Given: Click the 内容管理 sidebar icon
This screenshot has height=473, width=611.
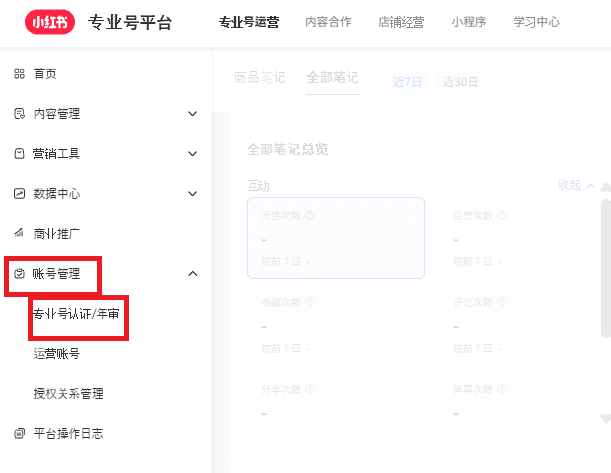Looking at the screenshot, I should pyautogui.click(x=19, y=114).
